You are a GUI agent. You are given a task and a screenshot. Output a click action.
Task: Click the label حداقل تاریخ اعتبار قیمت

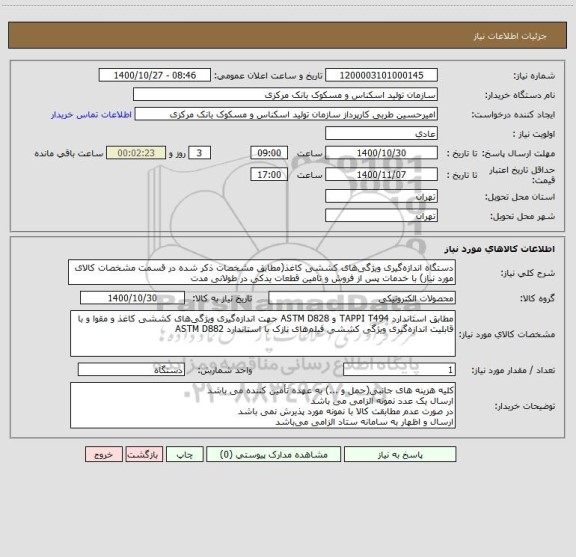(x=522, y=175)
